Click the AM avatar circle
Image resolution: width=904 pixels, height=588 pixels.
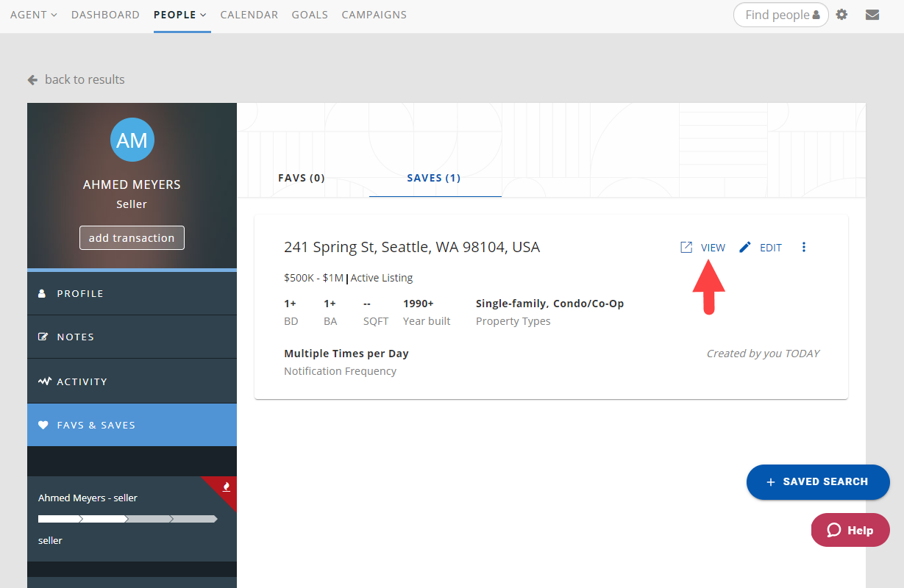click(x=132, y=140)
